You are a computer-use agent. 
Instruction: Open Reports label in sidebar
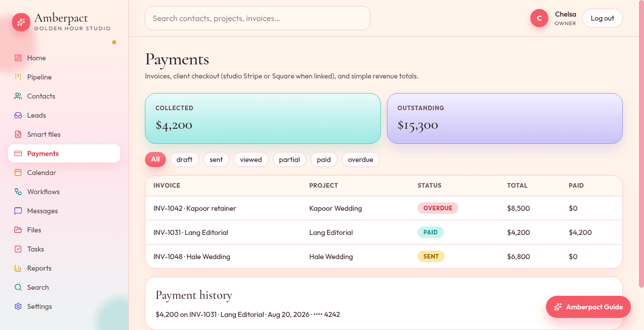tap(39, 268)
